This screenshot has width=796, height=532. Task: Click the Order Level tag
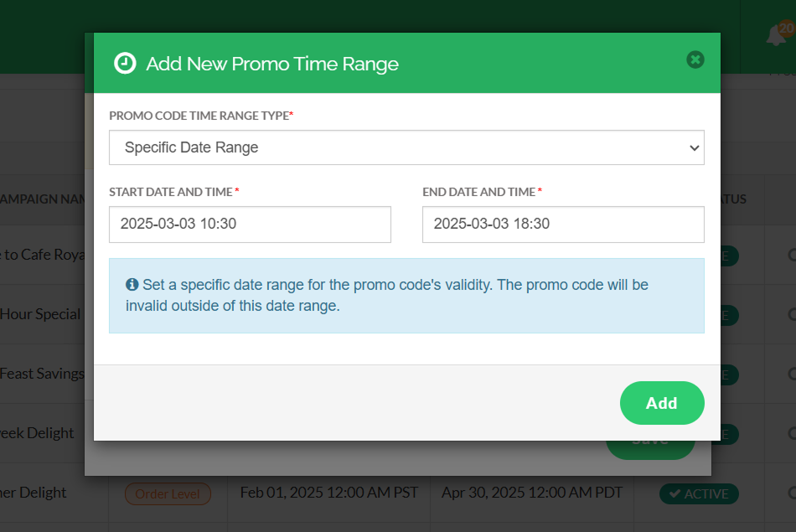pyautogui.click(x=168, y=493)
